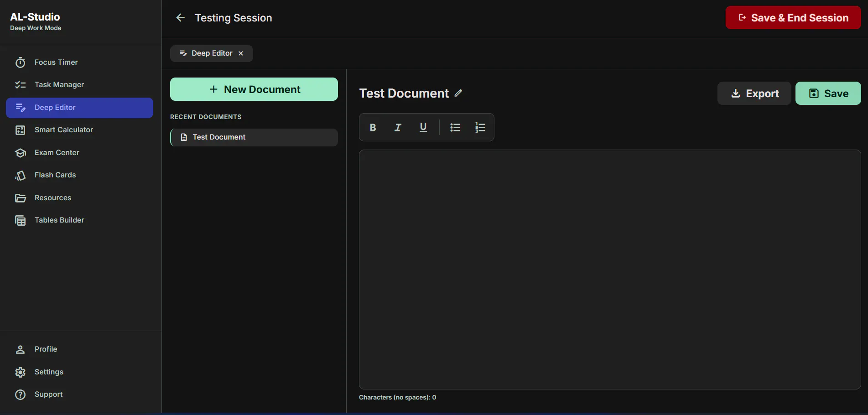This screenshot has height=415, width=868.
Task: Open Support page
Action: 79,394
